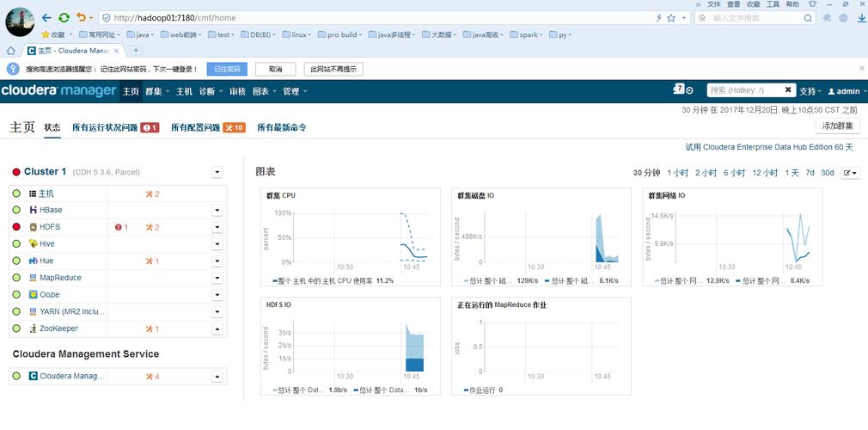Open the 群集 CPU chart
Screen dimensions: 868x430
pyautogui.click(x=351, y=237)
